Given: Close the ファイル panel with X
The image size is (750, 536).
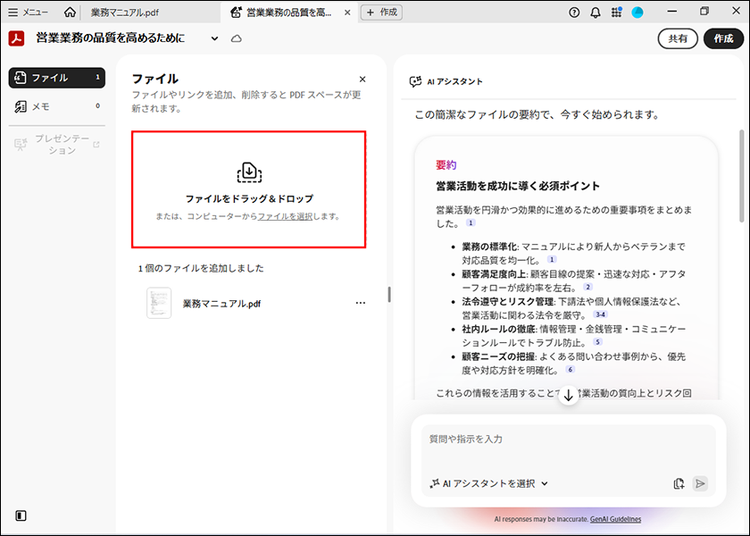Looking at the screenshot, I should pyautogui.click(x=362, y=79).
